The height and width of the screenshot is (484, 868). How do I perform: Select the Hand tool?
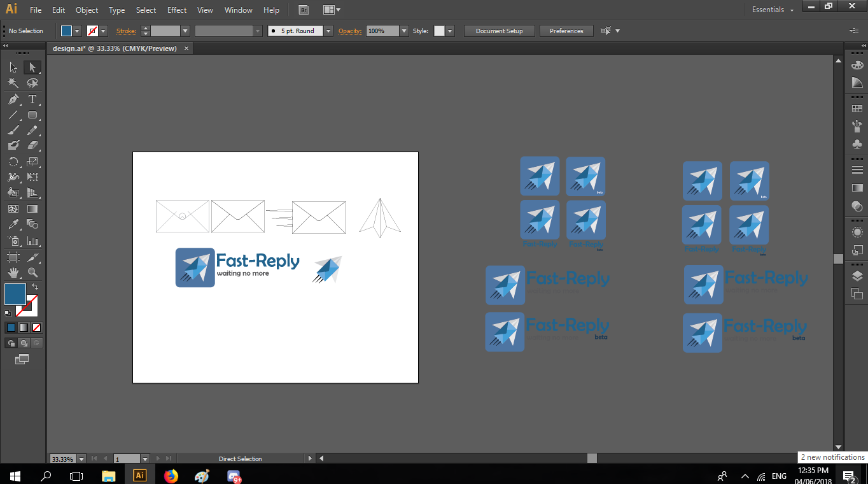click(x=13, y=273)
